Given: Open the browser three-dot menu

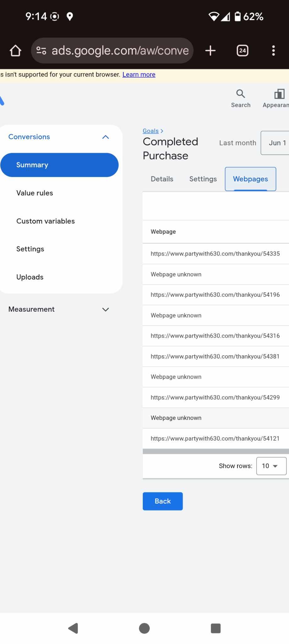Looking at the screenshot, I should [273, 51].
